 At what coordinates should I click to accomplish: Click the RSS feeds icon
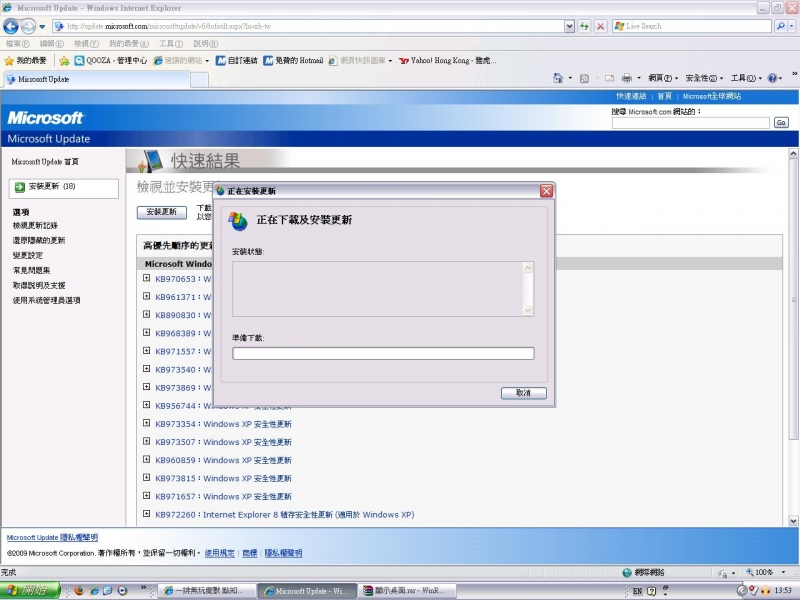(585, 78)
